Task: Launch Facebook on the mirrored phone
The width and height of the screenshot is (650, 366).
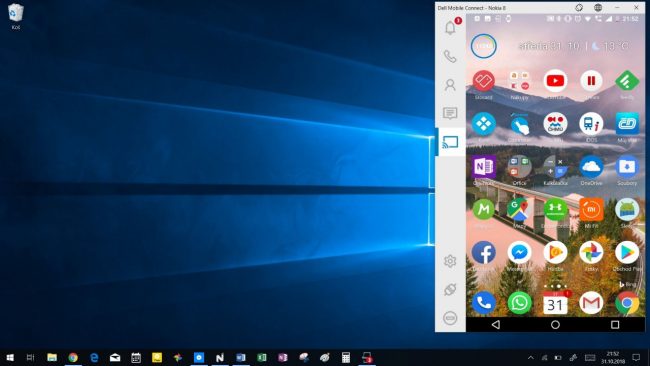Action: (484, 252)
